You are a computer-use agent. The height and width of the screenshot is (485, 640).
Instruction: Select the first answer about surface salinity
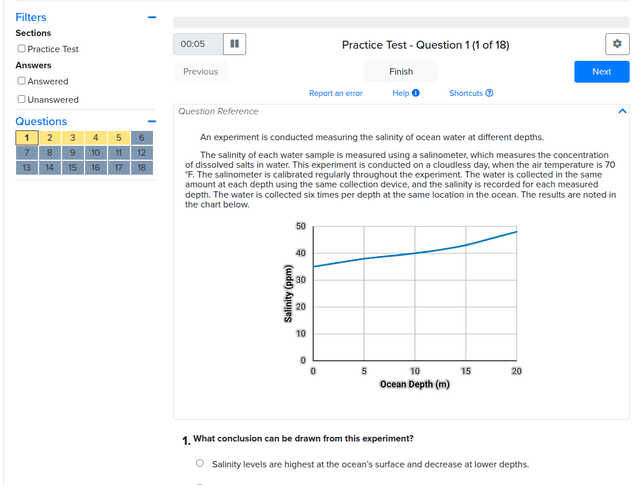point(200,463)
